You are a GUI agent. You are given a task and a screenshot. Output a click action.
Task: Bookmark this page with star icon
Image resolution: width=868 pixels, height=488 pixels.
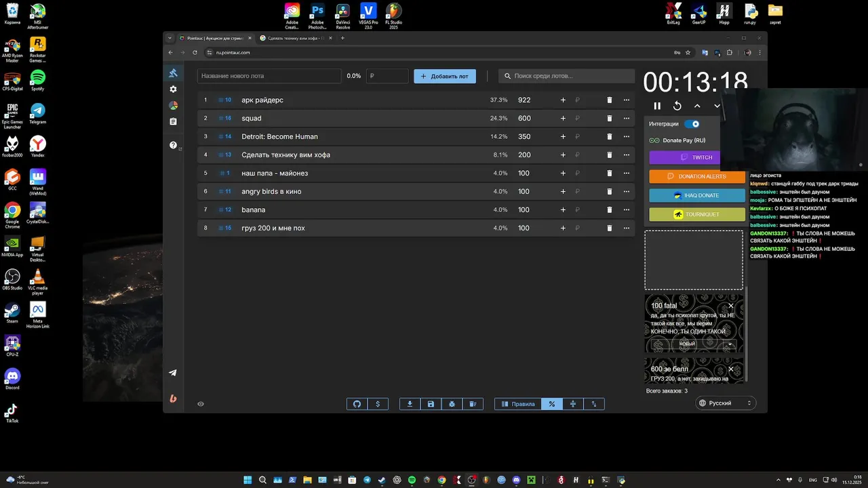pos(688,52)
